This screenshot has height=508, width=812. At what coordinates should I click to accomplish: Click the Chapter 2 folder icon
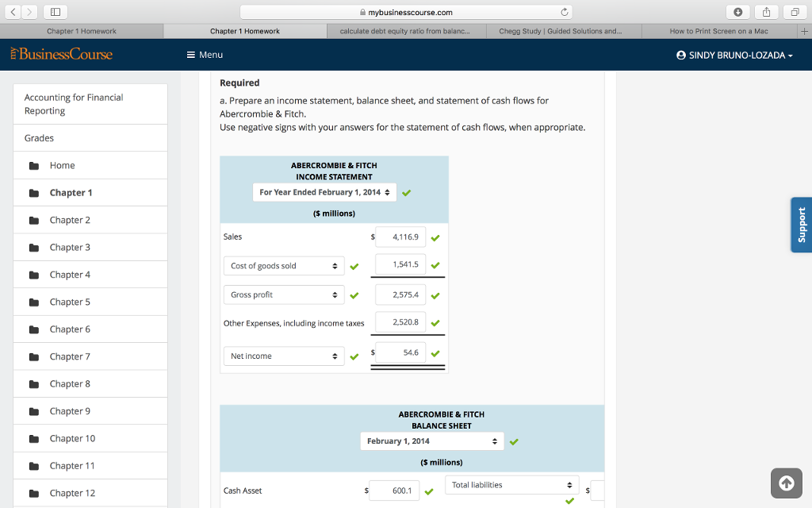pyautogui.click(x=34, y=221)
